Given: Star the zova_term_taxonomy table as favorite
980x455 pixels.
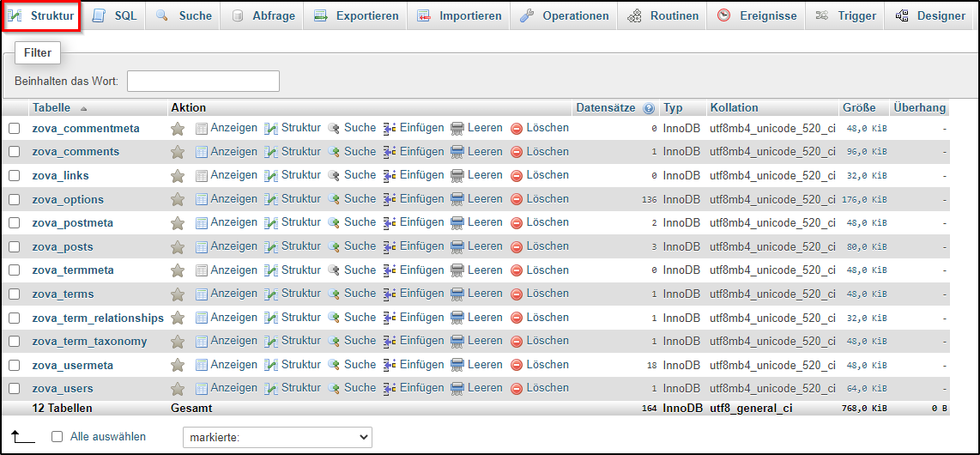Looking at the screenshot, I should coord(178,342).
